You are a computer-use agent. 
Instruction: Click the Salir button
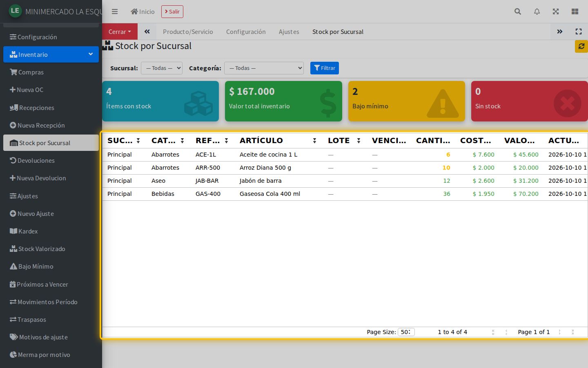[x=172, y=11]
